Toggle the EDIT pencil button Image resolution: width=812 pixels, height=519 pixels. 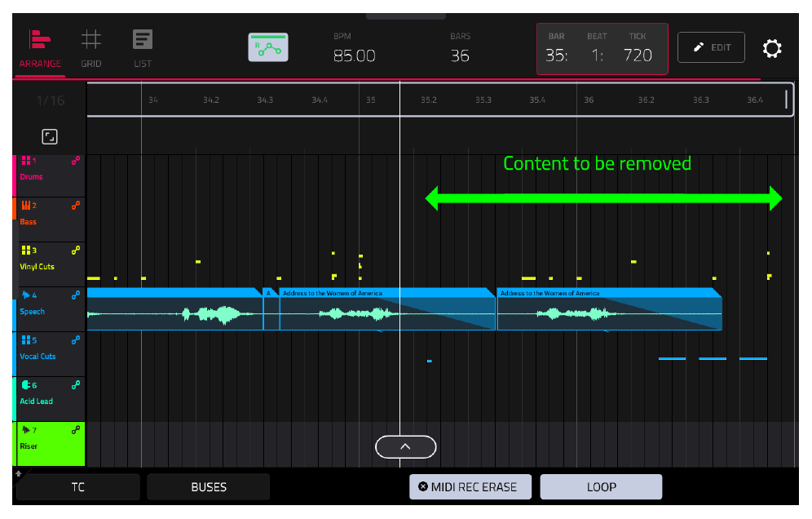tap(711, 47)
